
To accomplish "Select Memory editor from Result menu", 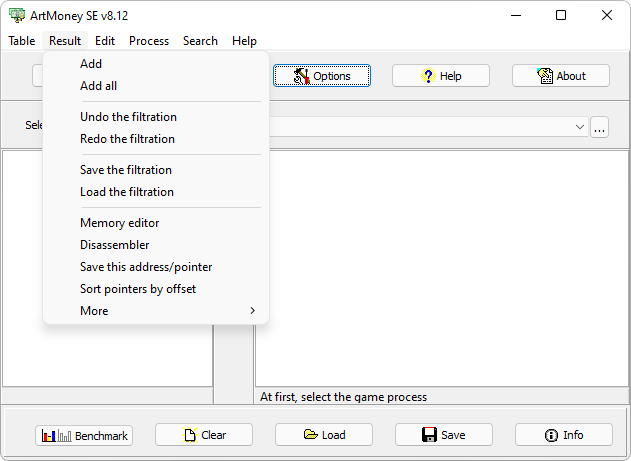I will point(119,223).
